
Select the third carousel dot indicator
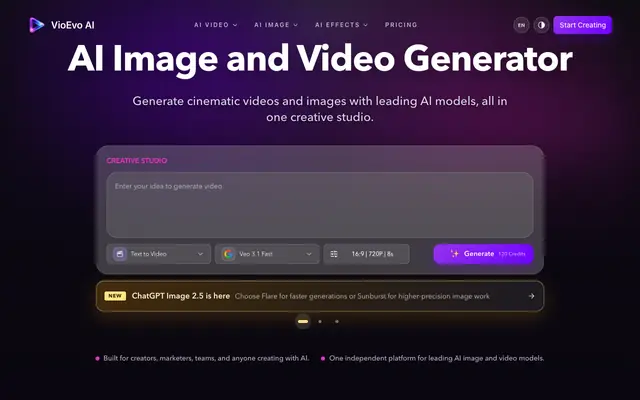click(337, 321)
